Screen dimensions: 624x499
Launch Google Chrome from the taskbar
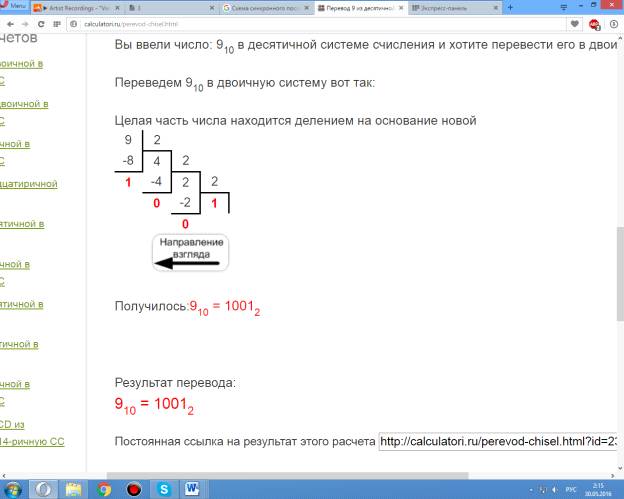[104, 489]
